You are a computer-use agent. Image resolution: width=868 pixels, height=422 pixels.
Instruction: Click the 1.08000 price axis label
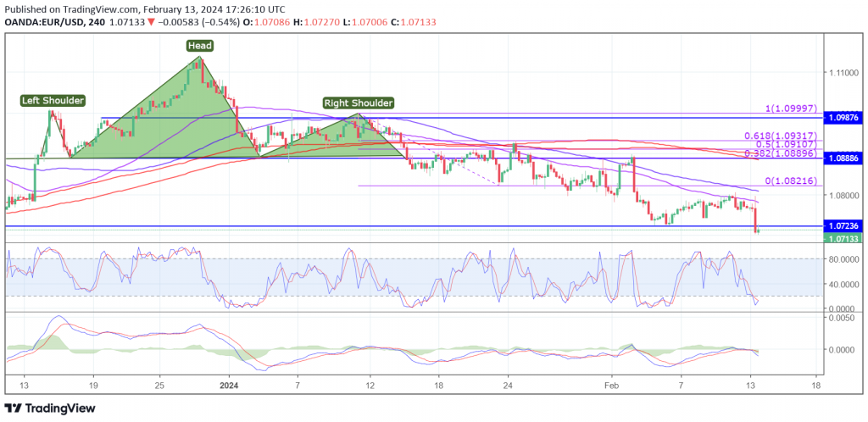click(842, 195)
